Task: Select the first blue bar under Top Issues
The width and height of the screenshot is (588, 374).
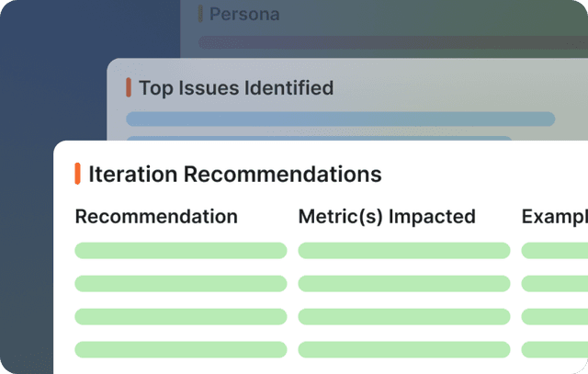Action: [340, 119]
